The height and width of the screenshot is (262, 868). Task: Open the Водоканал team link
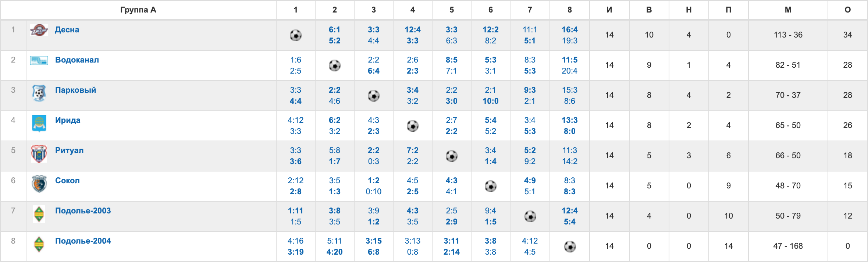click(x=77, y=60)
